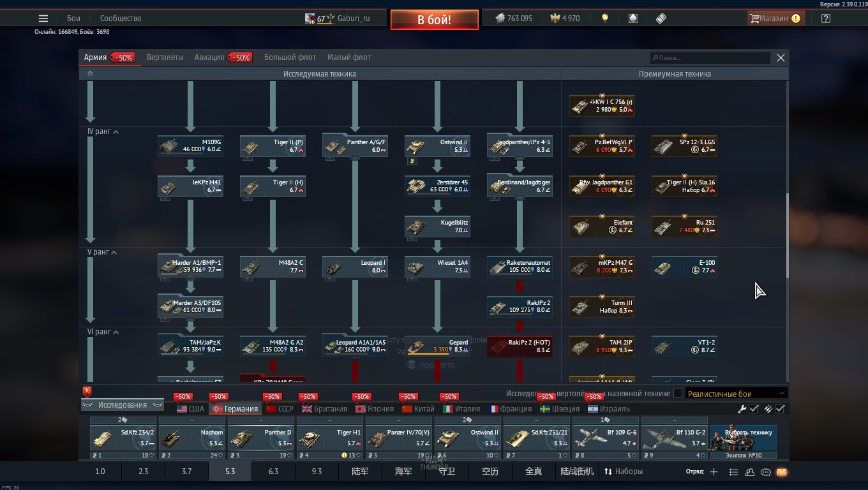Open the Магазин store
The image size is (868, 490).
[775, 19]
